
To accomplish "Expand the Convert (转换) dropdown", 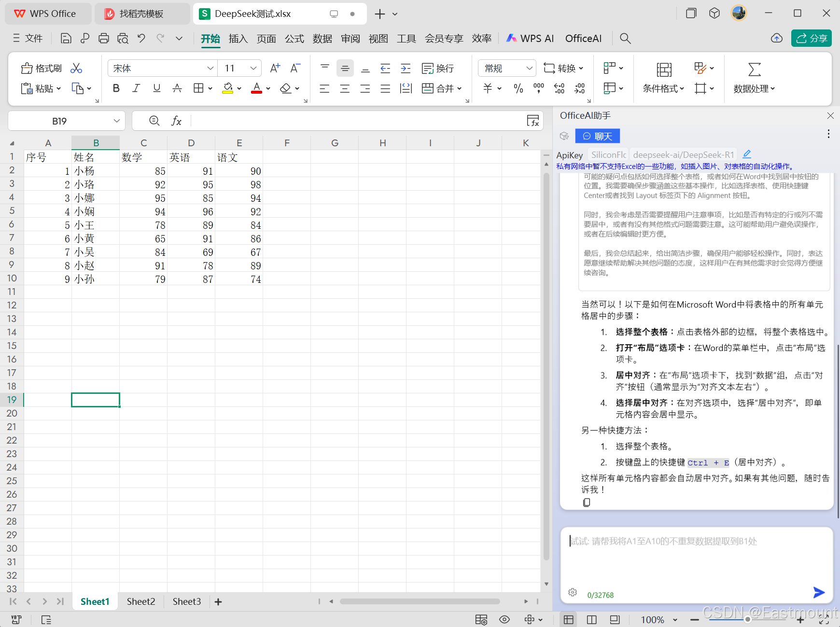I will [581, 68].
